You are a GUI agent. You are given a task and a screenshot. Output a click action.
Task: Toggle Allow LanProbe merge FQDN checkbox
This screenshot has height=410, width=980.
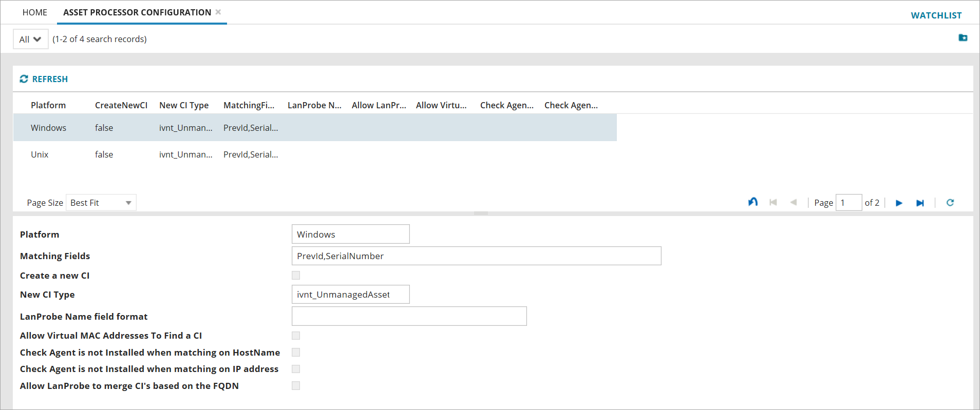(x=296, y=386)
